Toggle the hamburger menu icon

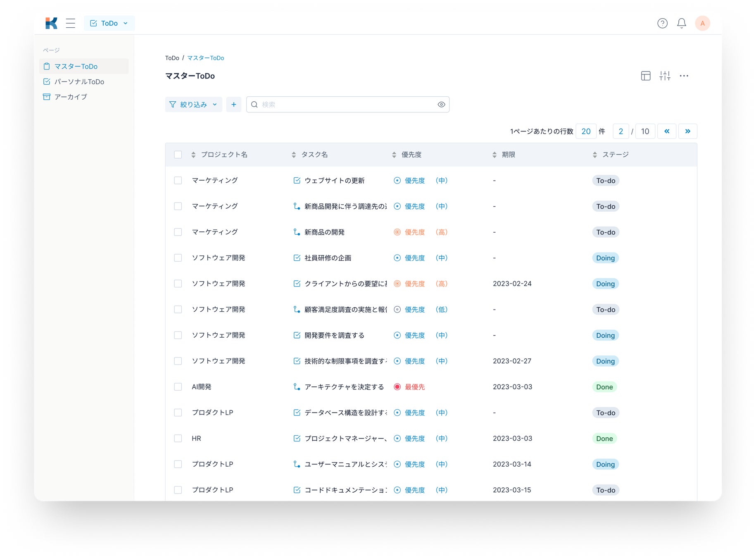71,23
